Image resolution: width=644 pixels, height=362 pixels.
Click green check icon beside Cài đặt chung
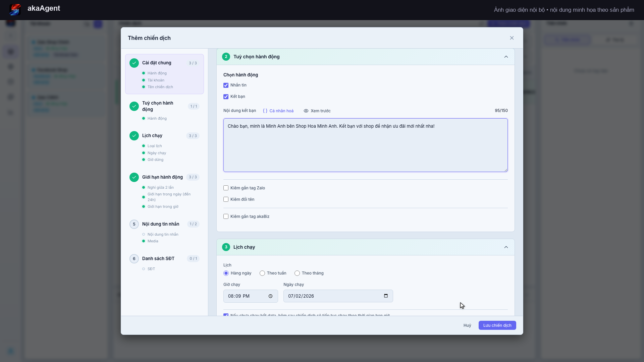134,63
